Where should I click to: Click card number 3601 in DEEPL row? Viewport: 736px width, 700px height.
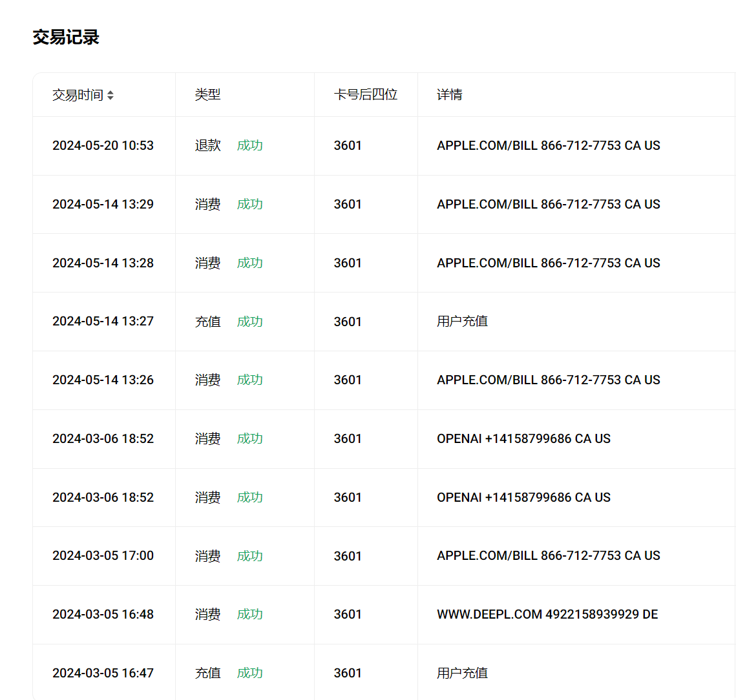348,614
